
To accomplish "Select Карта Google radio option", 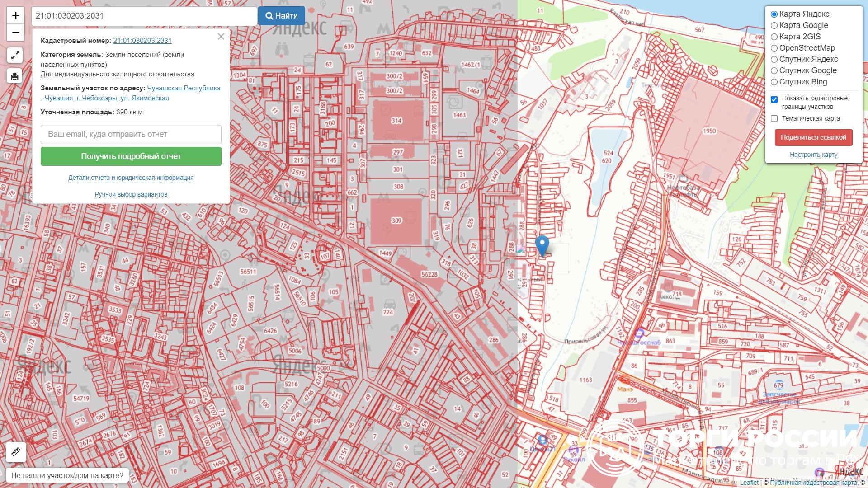I will (x=774, y=26).
